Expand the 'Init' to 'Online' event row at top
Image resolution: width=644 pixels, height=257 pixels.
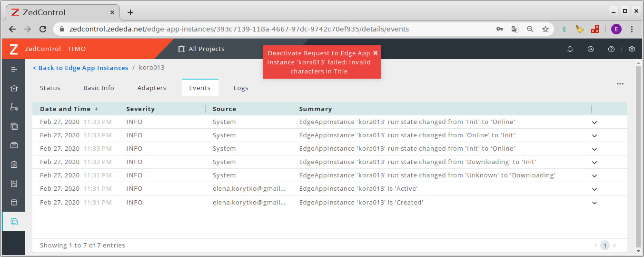[x=594, y=122]
